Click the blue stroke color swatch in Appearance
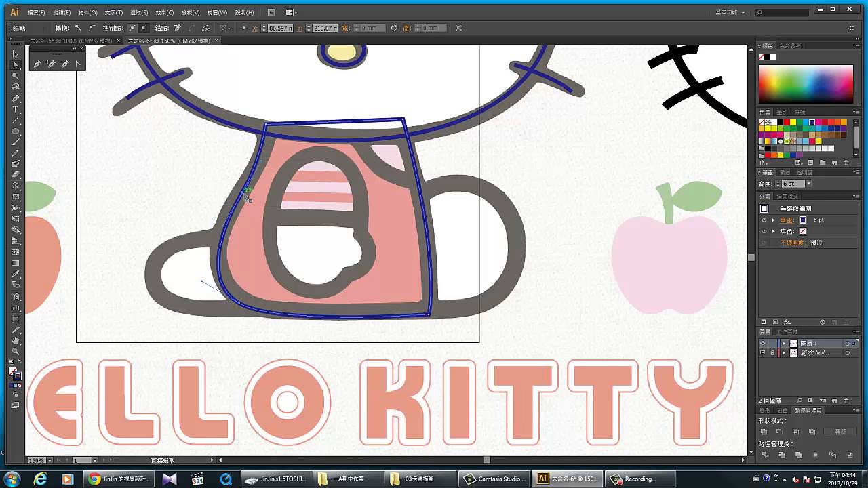Viewport: 868px width, 488px height. pos(804,220)
